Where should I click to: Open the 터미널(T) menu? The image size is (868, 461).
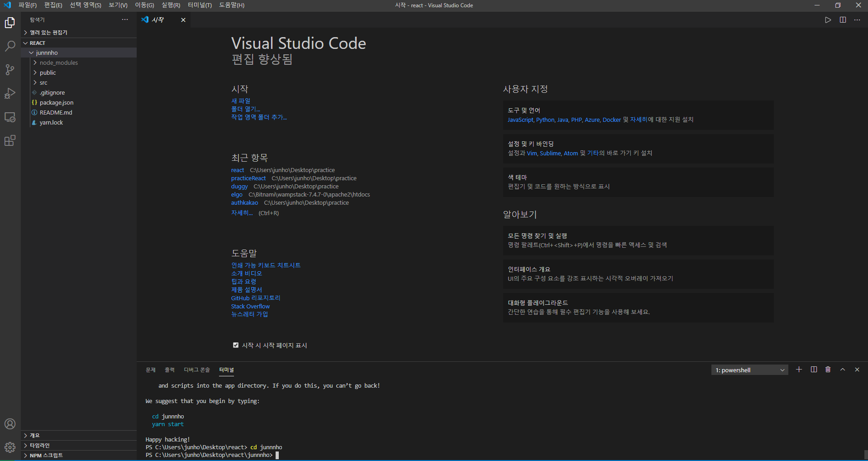coord(200,5)
